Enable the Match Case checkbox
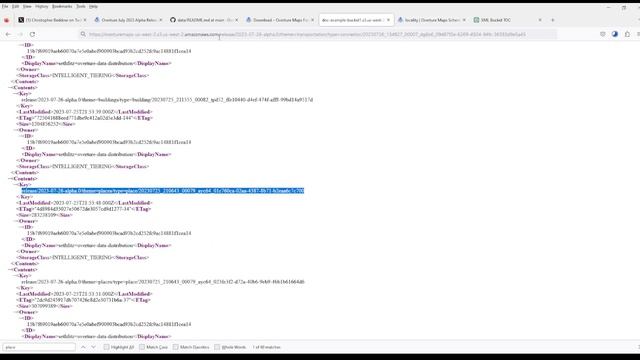Image resolution: width=640 pixels, height=360 pixels. 142,347
